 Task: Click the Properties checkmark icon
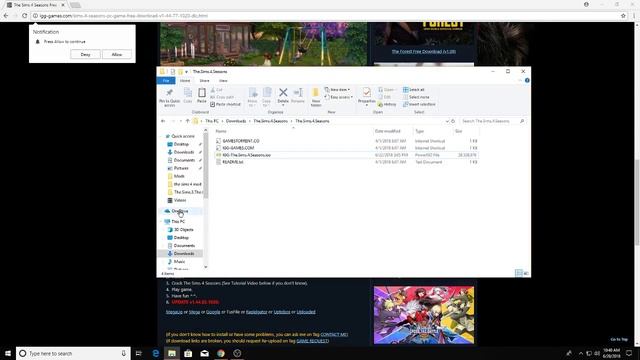coord(367,93)
